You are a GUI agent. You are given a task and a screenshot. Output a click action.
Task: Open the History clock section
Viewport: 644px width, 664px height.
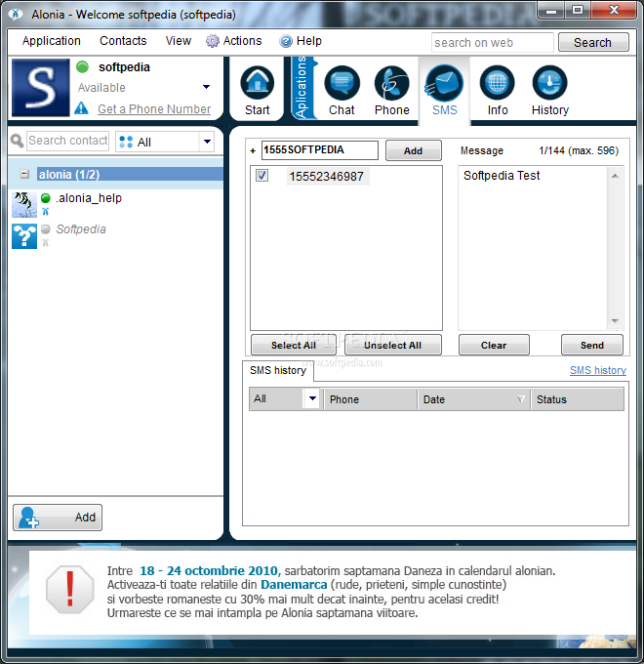click(549, 91)
